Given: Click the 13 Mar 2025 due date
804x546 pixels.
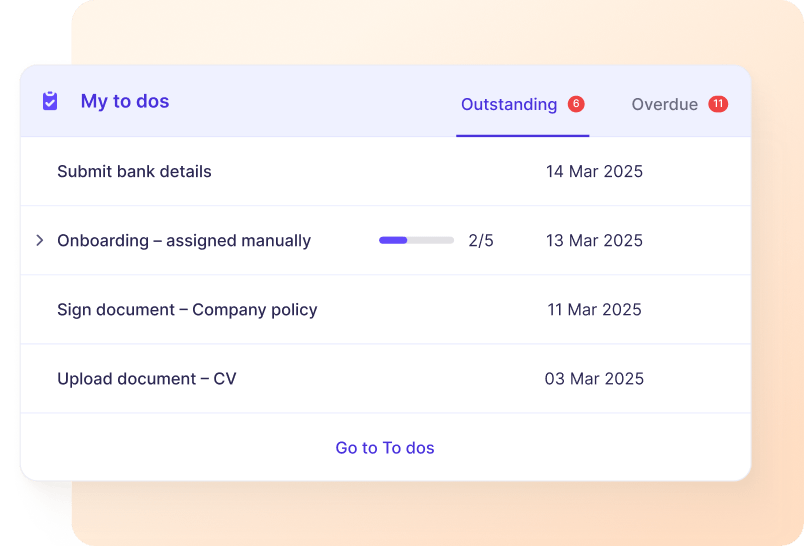Looking at the screenshot, I should tap(594, 240).
